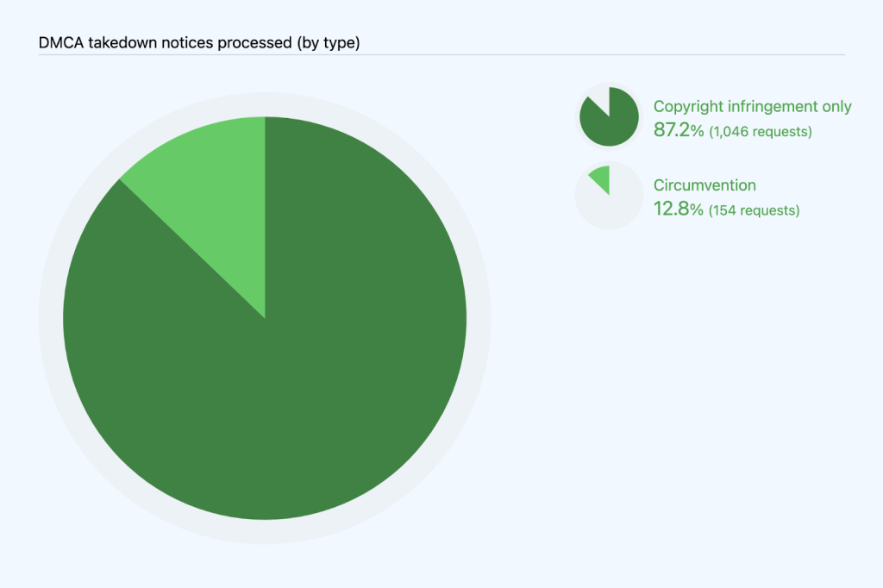Click the "Copyright infringement only" legend label

coord(752,107)
